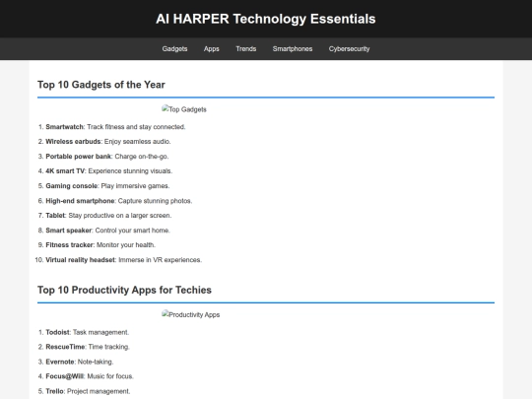Click the Top 10 Gadgets of the Year heading
The width and height of the screenshot is (532, 399).
point(101,85)
